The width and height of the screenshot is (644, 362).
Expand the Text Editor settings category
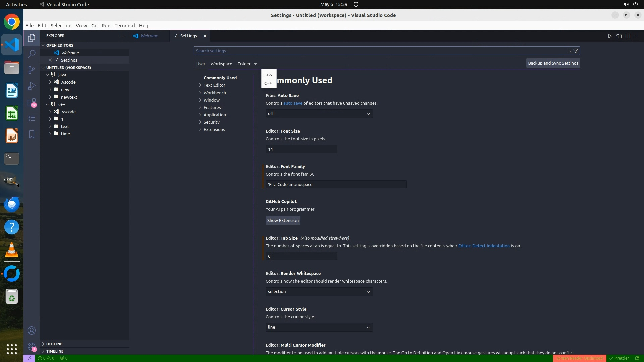214,85
